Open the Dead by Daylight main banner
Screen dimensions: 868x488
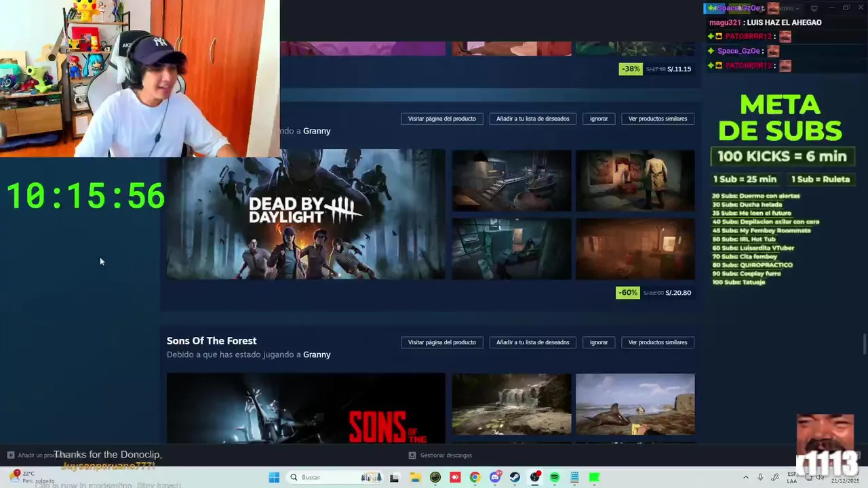(x=306, y=214)
